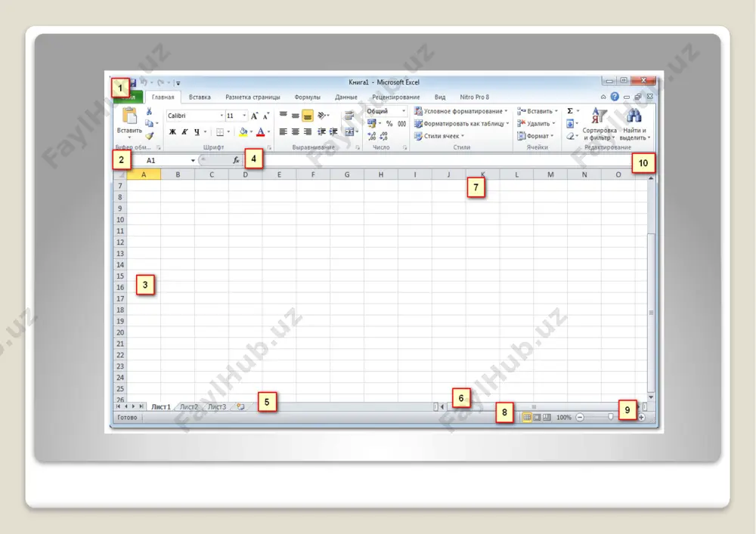Click the Increase Decimal icon
756x534 pixels.
pos(372,136)
